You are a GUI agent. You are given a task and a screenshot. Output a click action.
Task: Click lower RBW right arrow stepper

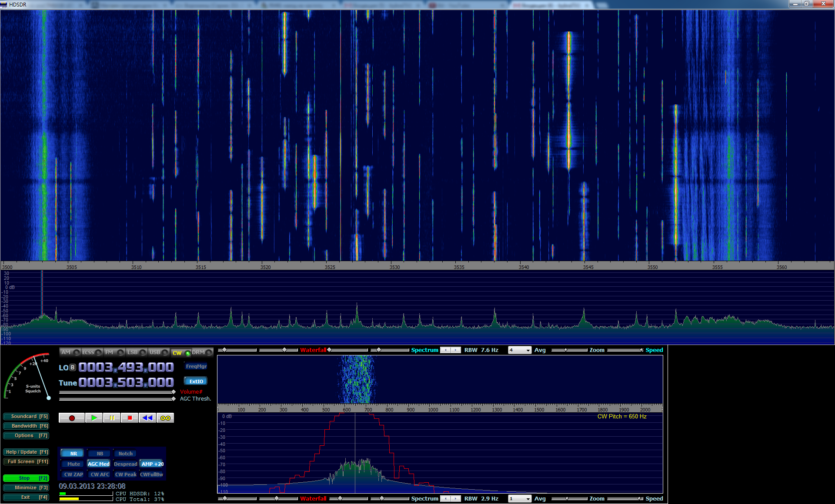click(455, 499)
